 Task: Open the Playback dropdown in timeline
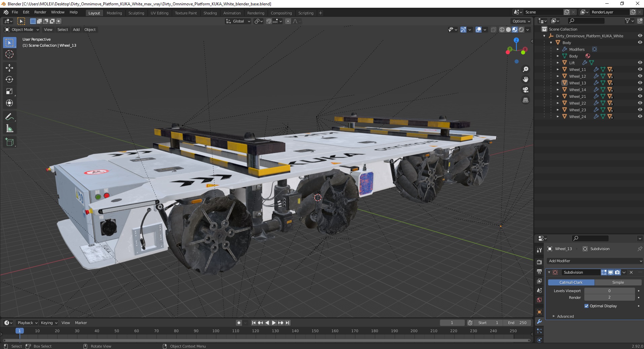(x=27, y=323)
